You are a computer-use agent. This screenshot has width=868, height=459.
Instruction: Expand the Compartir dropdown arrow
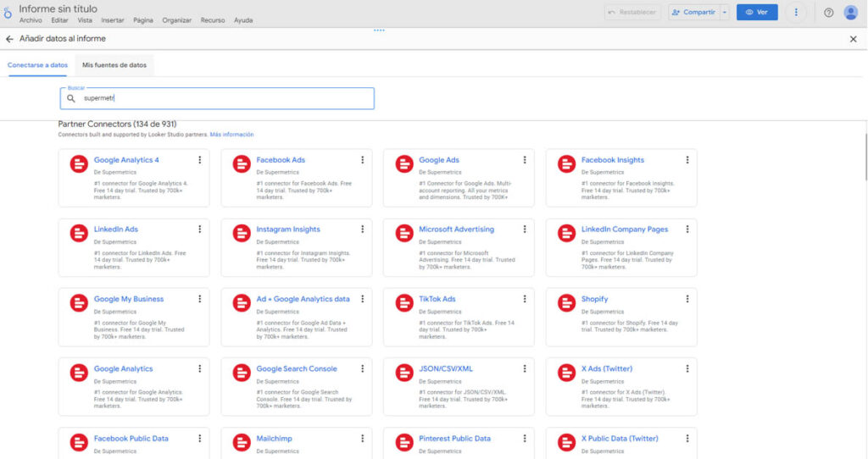(725, 12)
